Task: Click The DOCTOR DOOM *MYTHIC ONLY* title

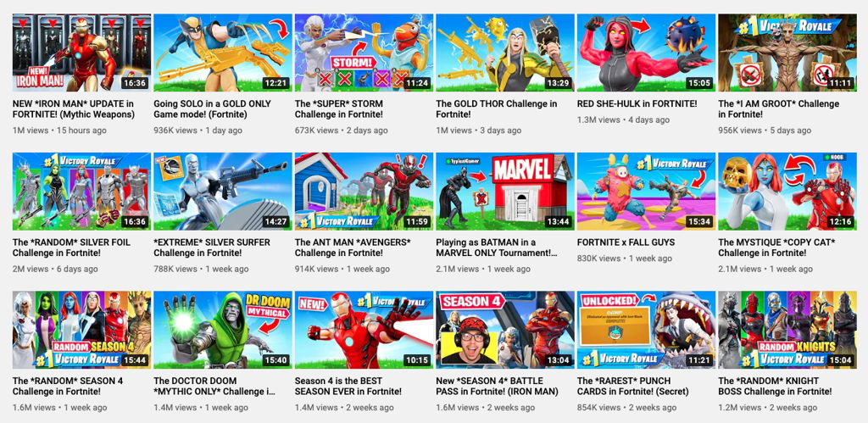Action: point(214,386)
